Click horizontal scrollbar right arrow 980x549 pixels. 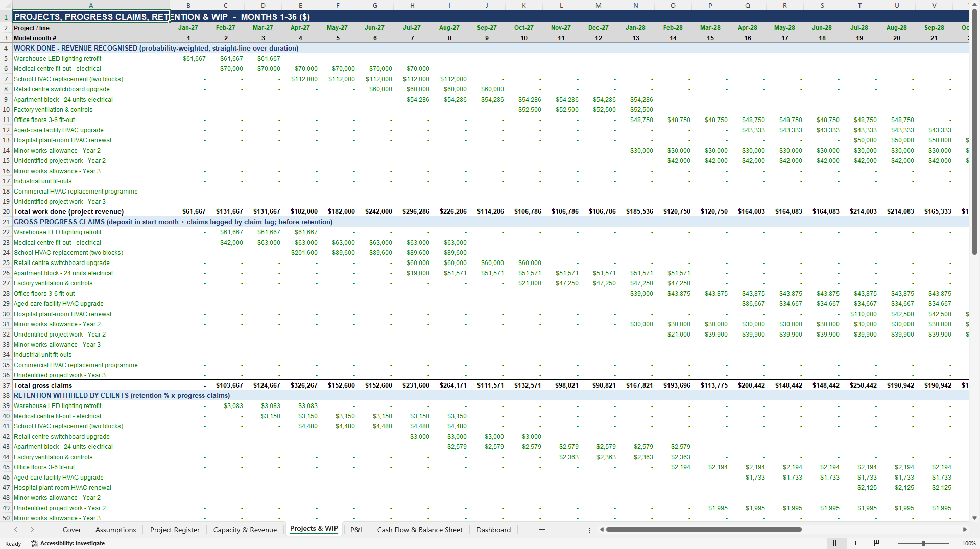(964, 530)
